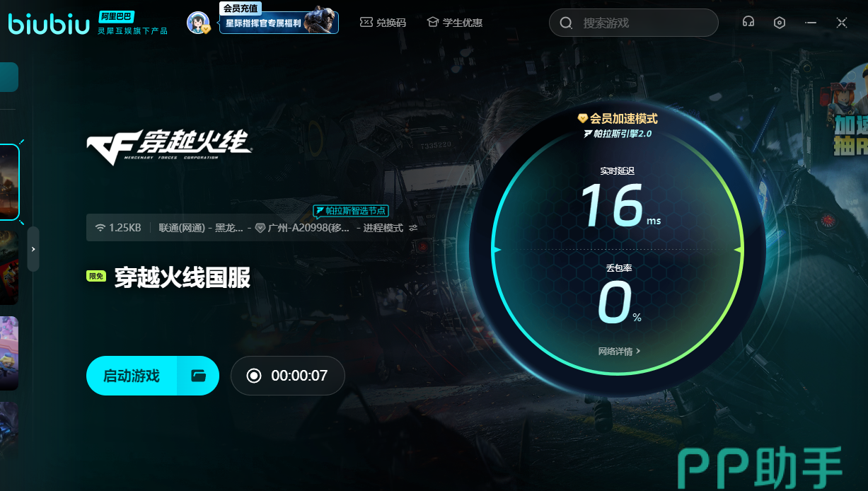
Task: Open the 广州-A20998 node selector
Action: point(302,228)
